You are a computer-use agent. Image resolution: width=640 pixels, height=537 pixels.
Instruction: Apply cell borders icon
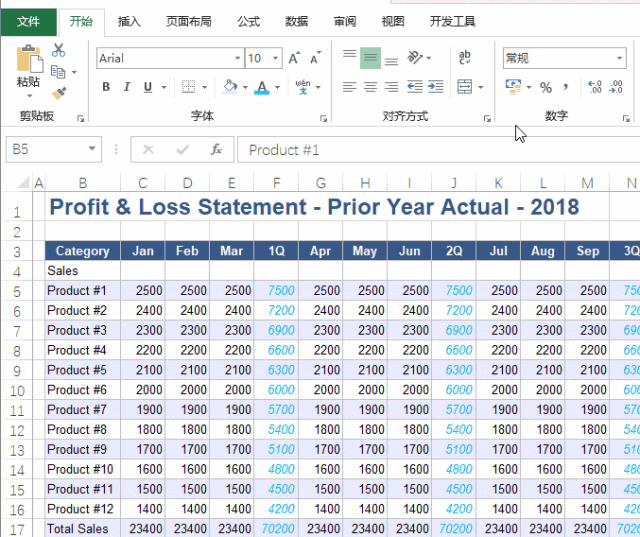pyautogui.click(x=188, y=87)
